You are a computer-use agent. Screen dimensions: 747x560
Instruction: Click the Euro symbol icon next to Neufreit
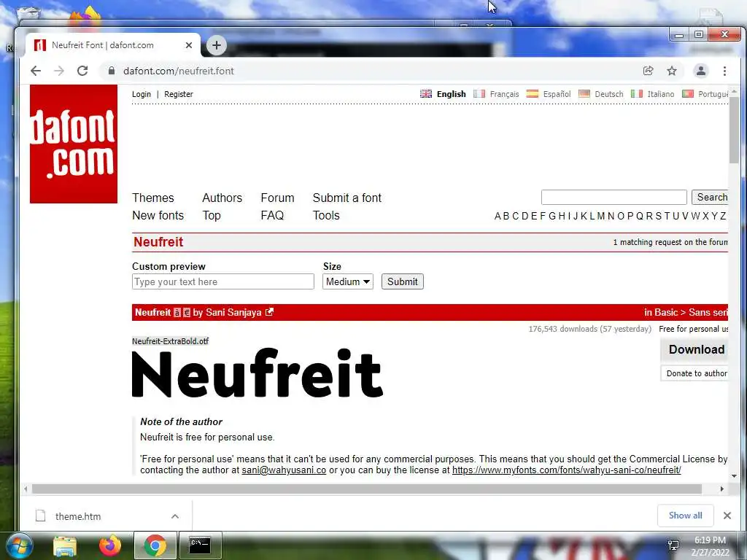187,312
